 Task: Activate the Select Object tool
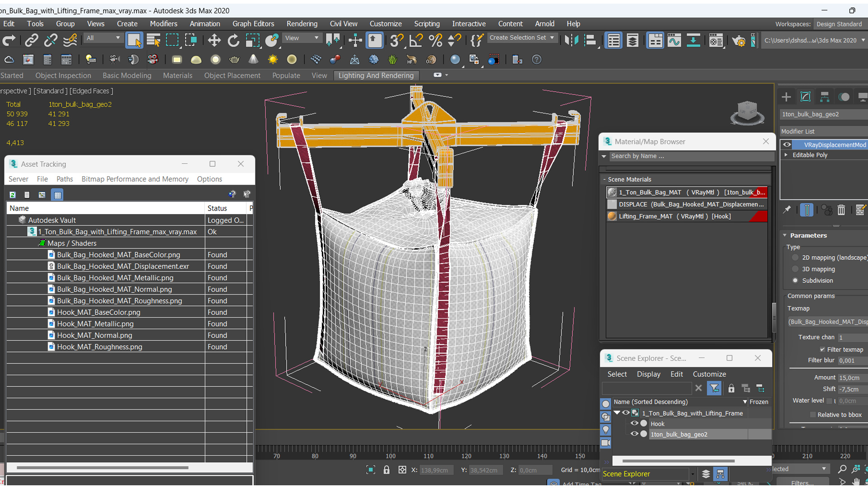(134, 41)
